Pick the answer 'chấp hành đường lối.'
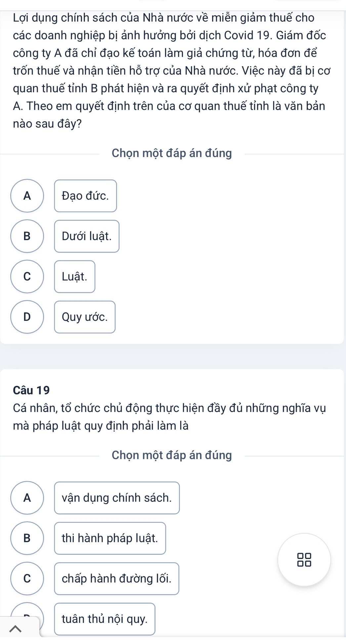 (116, 579)
